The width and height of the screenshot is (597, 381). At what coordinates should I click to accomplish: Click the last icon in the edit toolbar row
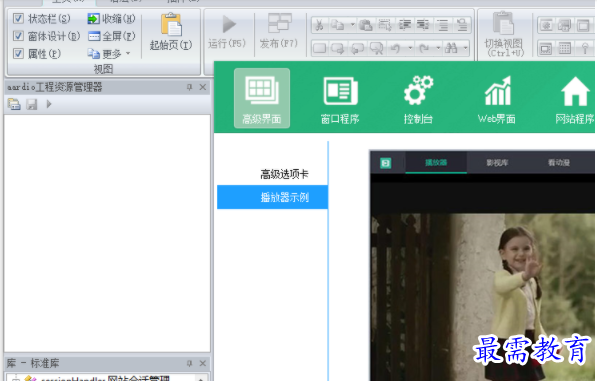462,26
